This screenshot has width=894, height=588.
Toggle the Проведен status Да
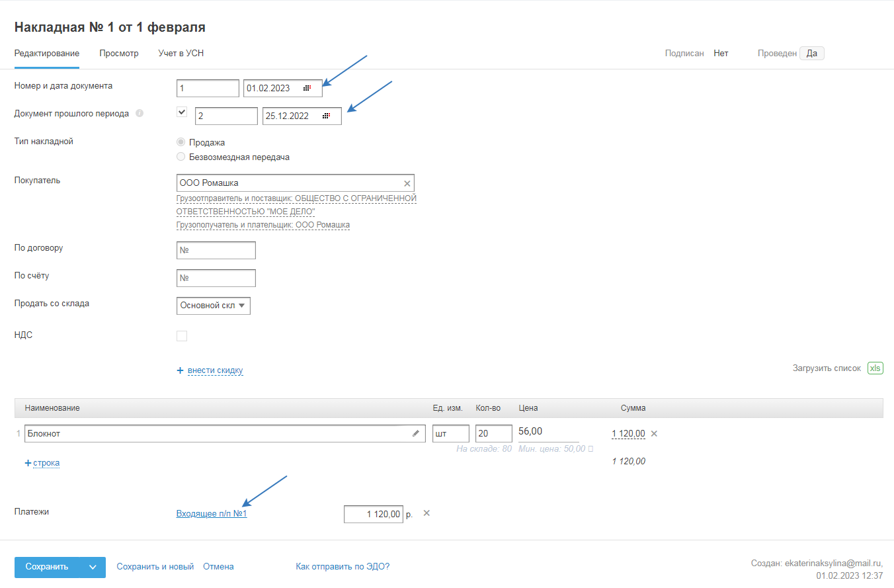point(812,54)
